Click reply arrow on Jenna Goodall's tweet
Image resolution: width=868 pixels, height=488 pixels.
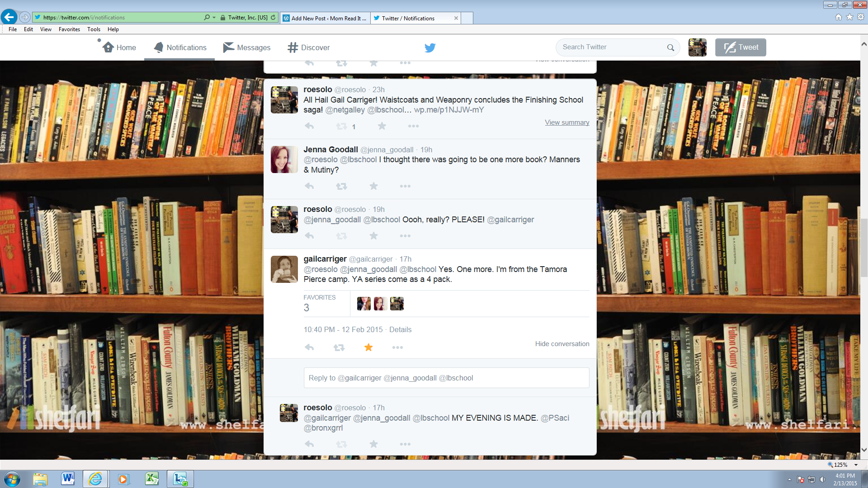coord(309,186)
